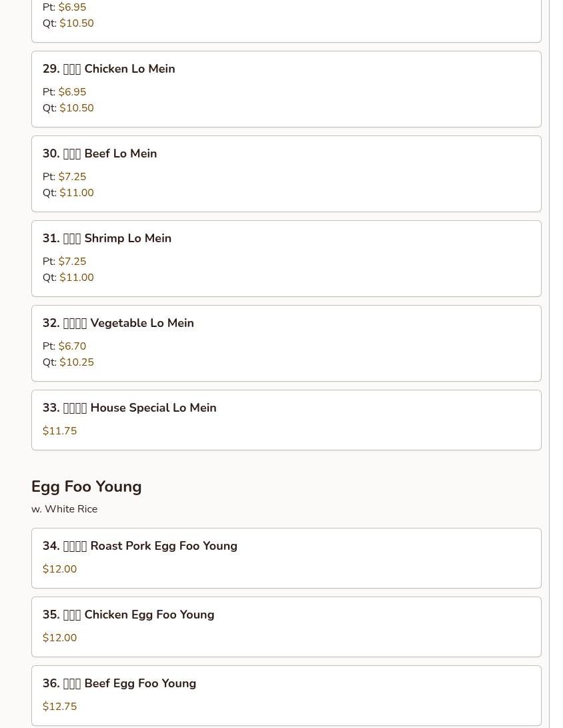
Task: Click Roast Pork Egg Foo Young $12.00 price
Action: 59,569
